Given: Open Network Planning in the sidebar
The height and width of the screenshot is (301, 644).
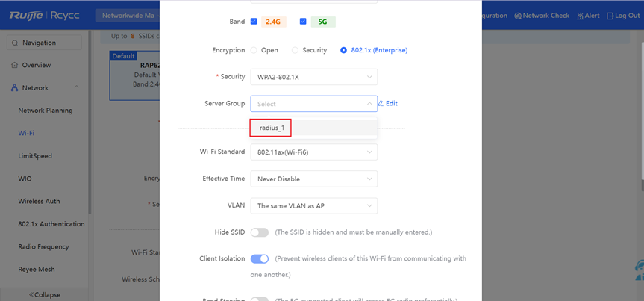Looking at the screenshot, I should 46,111.
